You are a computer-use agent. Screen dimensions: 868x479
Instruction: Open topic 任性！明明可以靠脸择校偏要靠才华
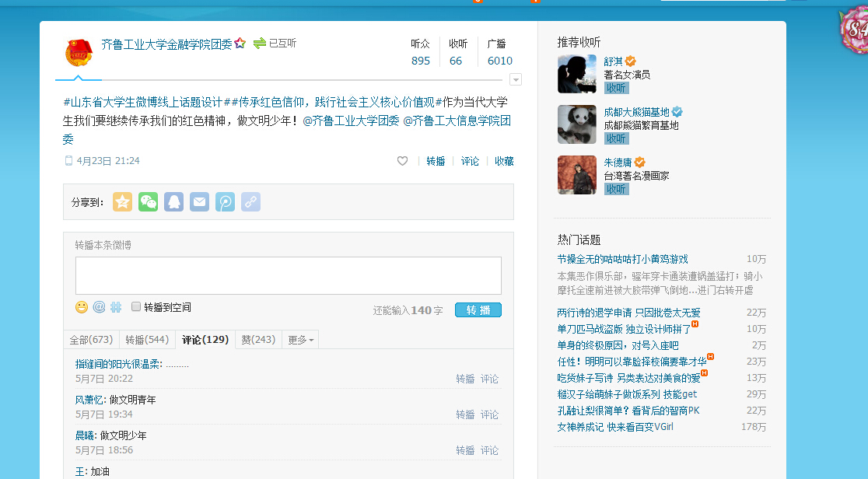click(632, 362)
